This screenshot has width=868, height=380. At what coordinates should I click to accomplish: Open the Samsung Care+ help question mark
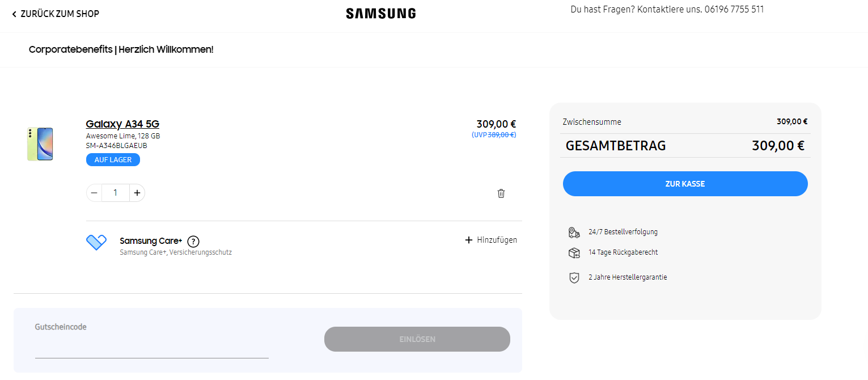tap(193, 241)
